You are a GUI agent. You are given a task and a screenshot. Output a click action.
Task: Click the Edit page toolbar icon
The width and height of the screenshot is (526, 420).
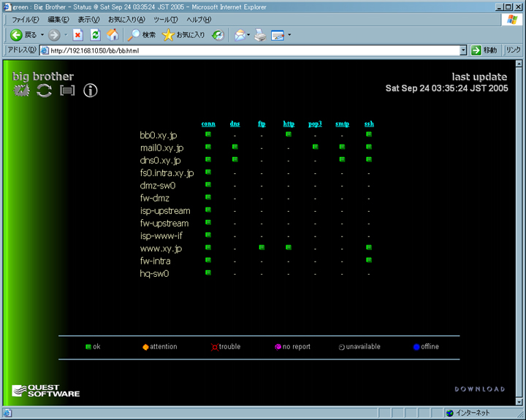point(278,34)
